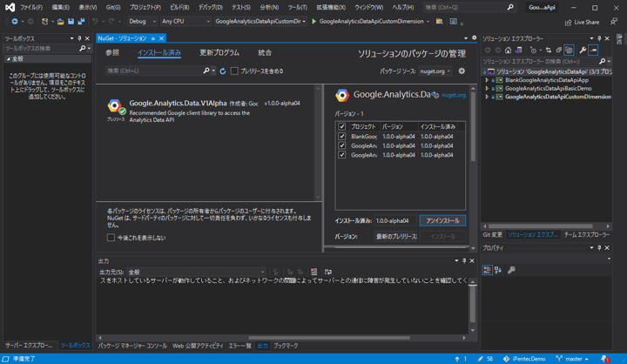
Task: Open the nuget.org link
Action: coord(454,95)
